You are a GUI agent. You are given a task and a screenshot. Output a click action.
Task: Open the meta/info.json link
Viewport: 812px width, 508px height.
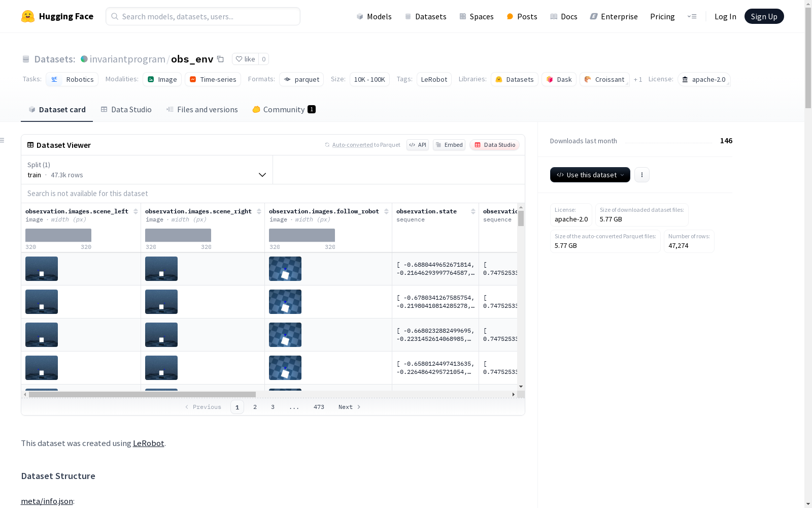[x=47, y=501]
